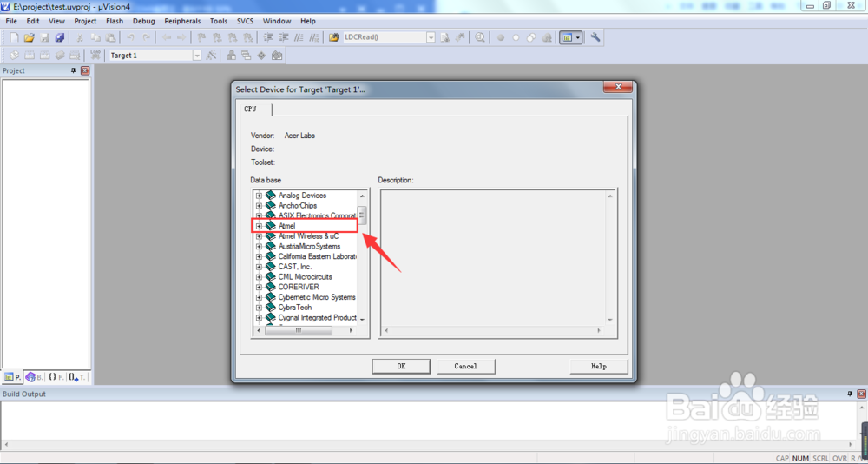The image size is (868, 464).
Task: Pin the Build Output panel
Action: click(x=851, y=394)
